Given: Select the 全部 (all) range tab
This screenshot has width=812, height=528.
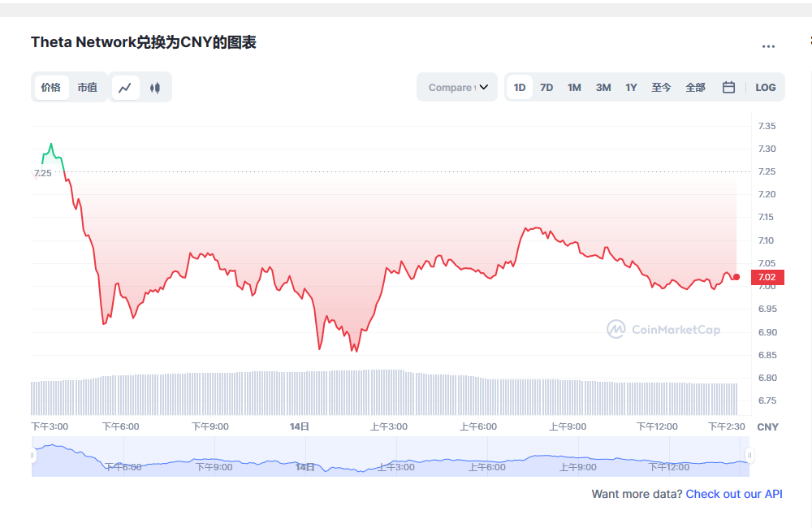Looking at the screenshot, I should point(696,88).
